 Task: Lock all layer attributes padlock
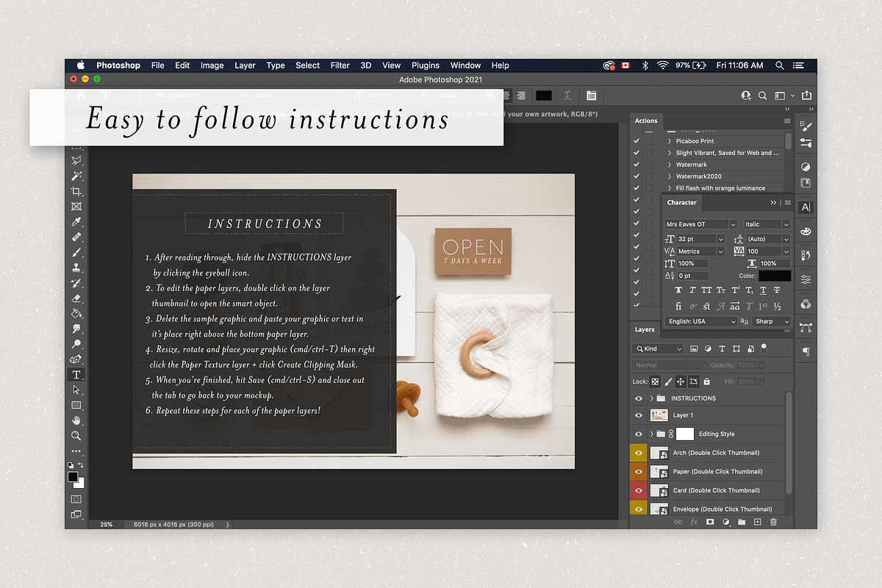click(706, 381)
